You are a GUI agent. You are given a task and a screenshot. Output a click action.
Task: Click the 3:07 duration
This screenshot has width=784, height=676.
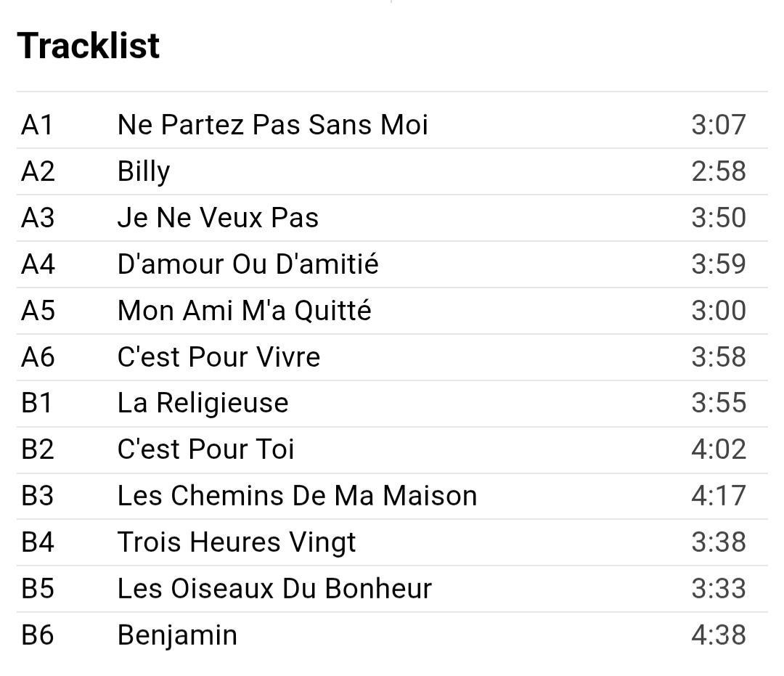[718, 125]
